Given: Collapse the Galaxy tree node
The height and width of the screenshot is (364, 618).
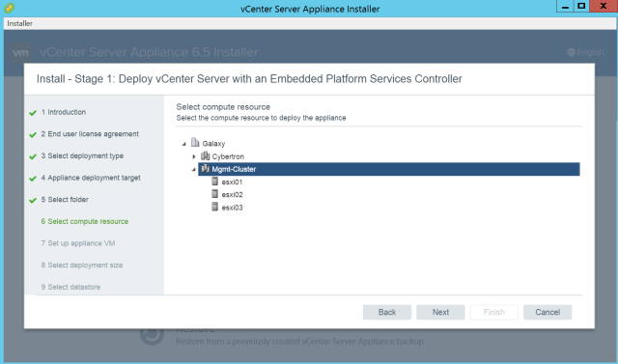Looking at the screenshot, I should tap(184, 144).
